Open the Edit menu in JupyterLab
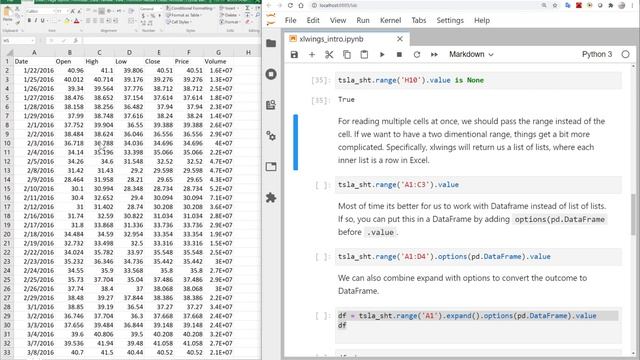This screenshot has height=360, width=640. [313, 20]
